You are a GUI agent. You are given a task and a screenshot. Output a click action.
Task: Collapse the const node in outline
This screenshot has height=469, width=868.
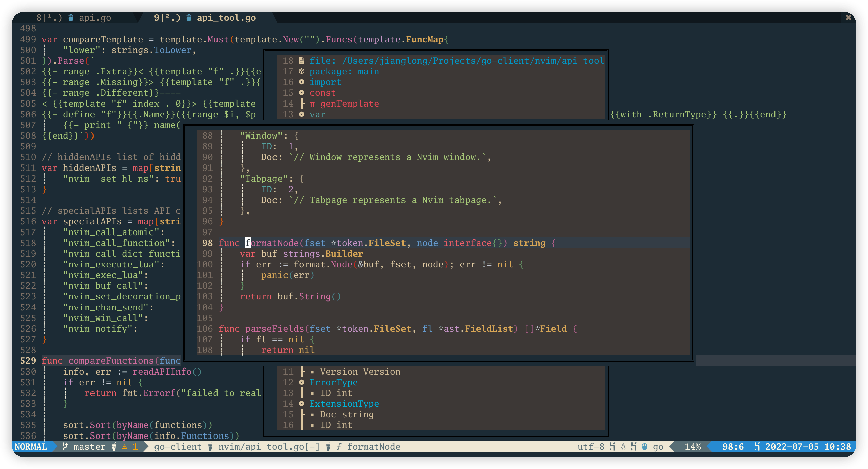pyautogui.click(x=302, y=93)
